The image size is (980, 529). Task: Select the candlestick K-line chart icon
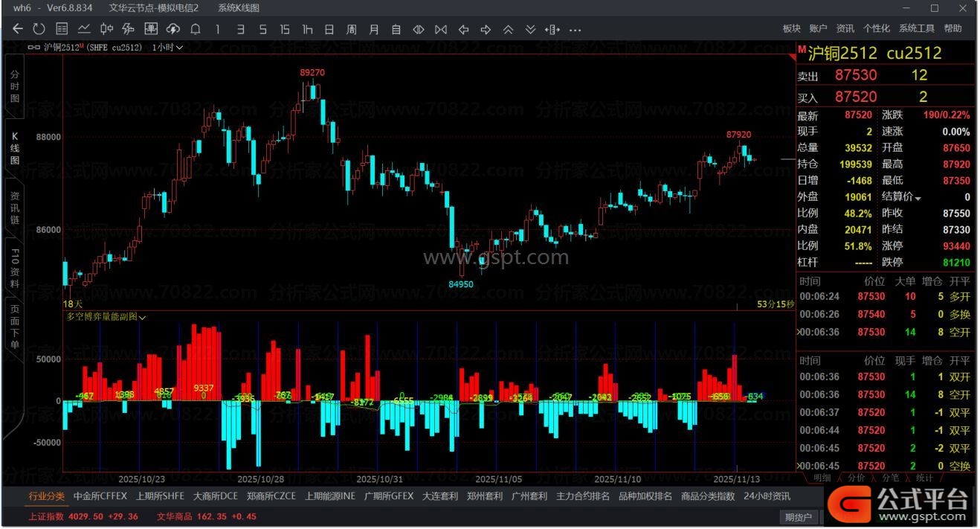(x=106, y=29)
